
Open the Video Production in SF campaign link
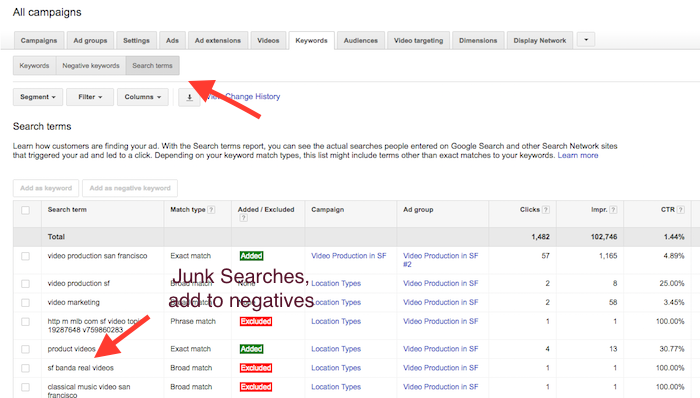(349, 256)
